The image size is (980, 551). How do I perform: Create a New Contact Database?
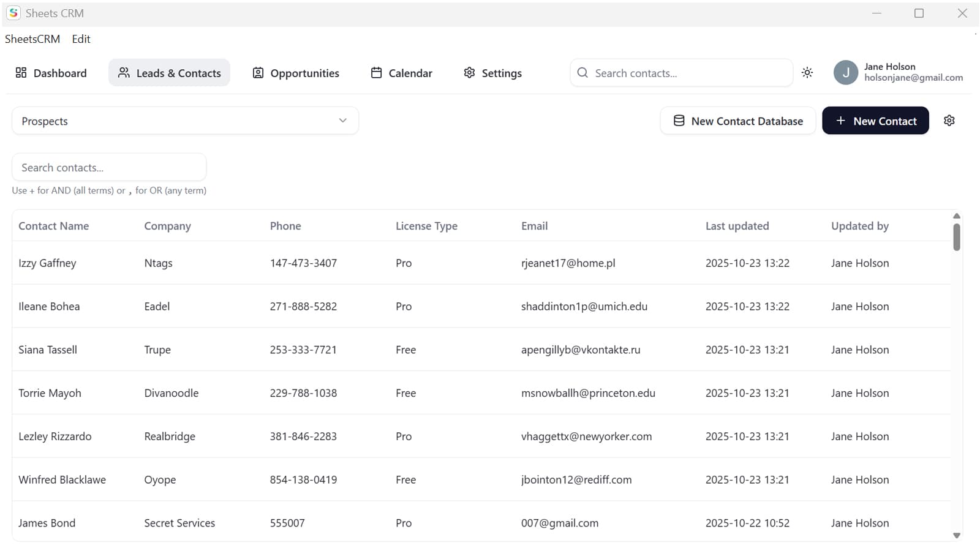[738, 121]
